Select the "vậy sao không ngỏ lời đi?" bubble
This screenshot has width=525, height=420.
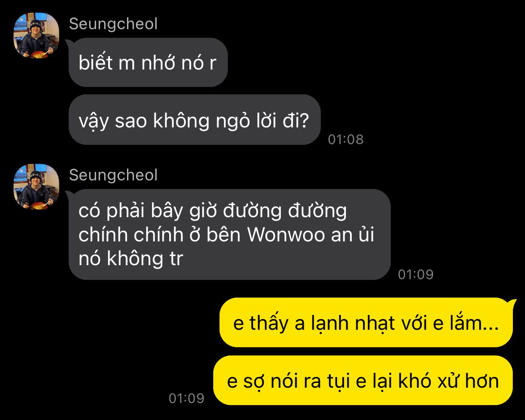(x=195, y=120)
